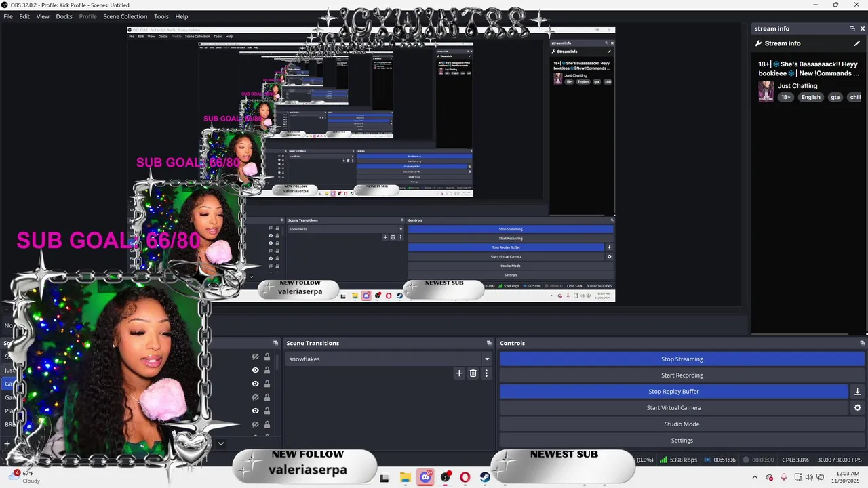This screenshot has height=488, width=868.
Task: Click the OBS Studio taskbar icon
Action: [x=446, y=477]
